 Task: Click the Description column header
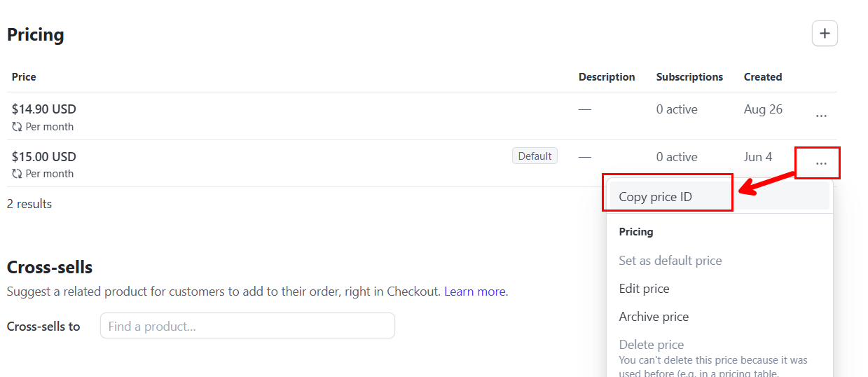point(607,77)
